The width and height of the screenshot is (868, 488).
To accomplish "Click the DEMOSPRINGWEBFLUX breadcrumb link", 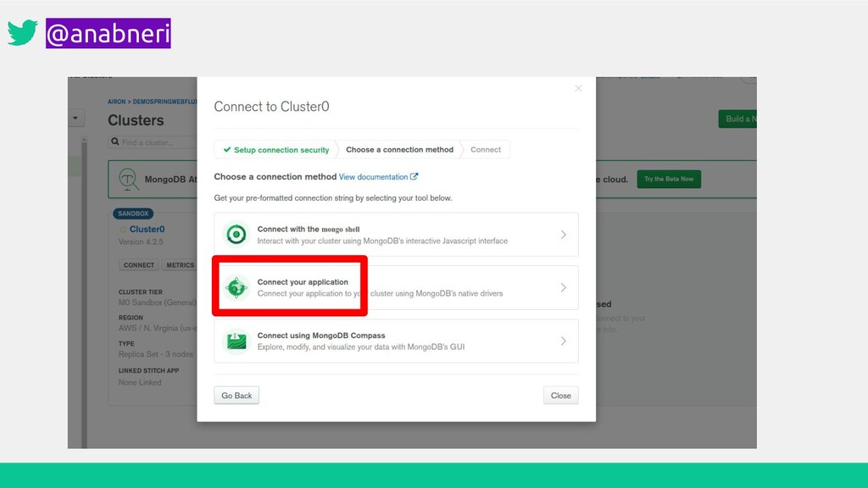I will [x=164, y=102].
